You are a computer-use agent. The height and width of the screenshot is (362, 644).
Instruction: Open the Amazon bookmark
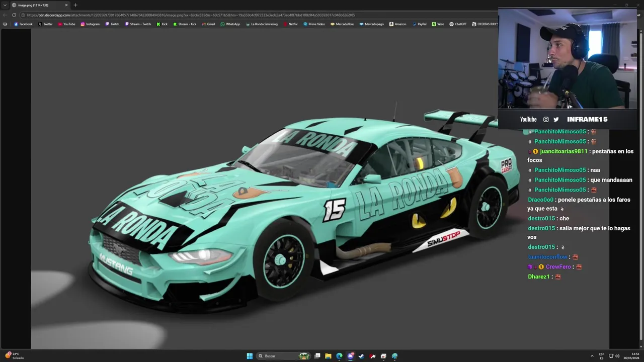pyautogui.click(x=398, y=24)
